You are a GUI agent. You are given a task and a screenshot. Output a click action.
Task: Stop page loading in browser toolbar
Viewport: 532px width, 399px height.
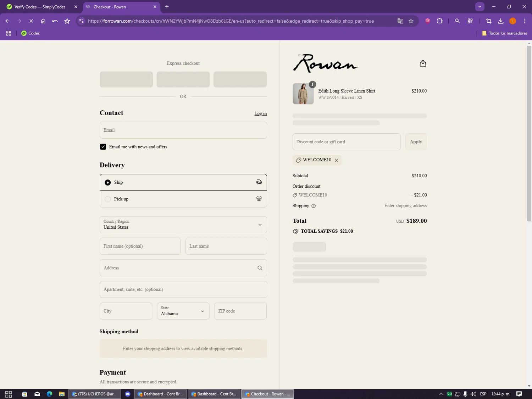tap(31, 21)
